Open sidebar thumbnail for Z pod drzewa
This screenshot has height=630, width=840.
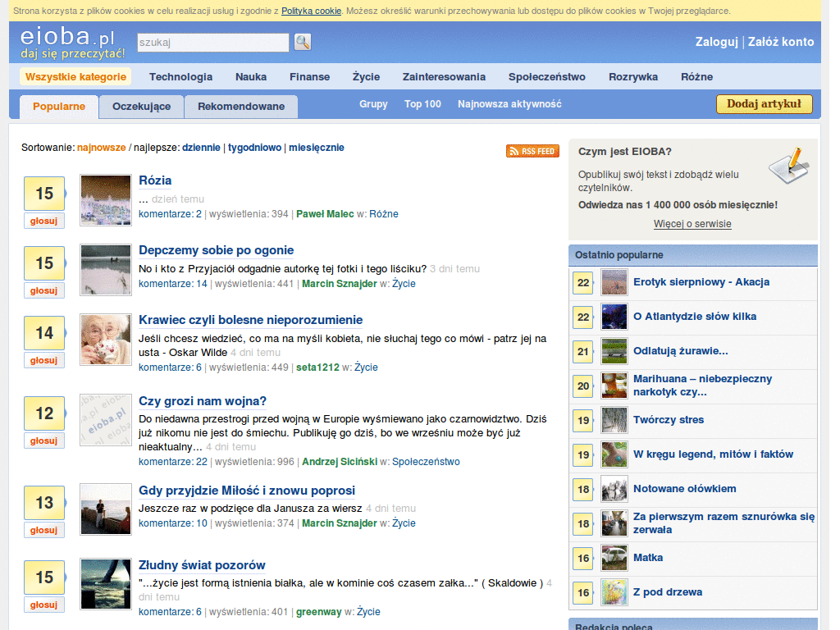click(614, 592)
